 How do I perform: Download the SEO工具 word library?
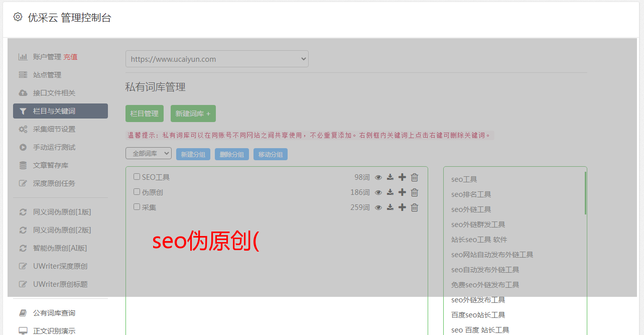(390, 177)
